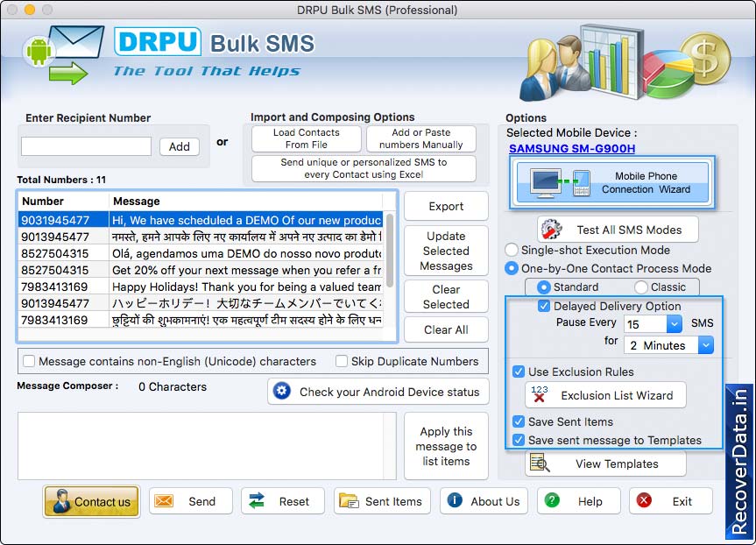Viewport: 756px width, 545px height.
Task: Select Single-shot Execution Mode
Action: [x=512, y=250]
